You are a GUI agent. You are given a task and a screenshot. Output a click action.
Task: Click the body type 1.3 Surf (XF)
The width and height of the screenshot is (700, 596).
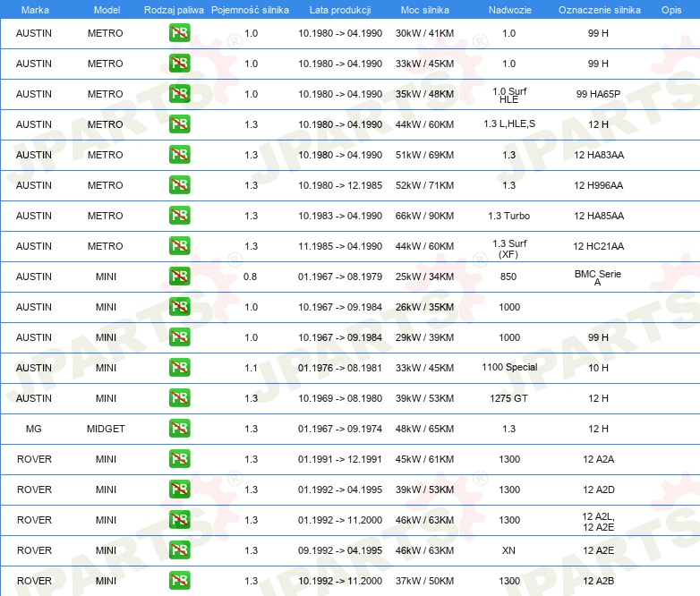pyautogui.click(x=509, y=249)
